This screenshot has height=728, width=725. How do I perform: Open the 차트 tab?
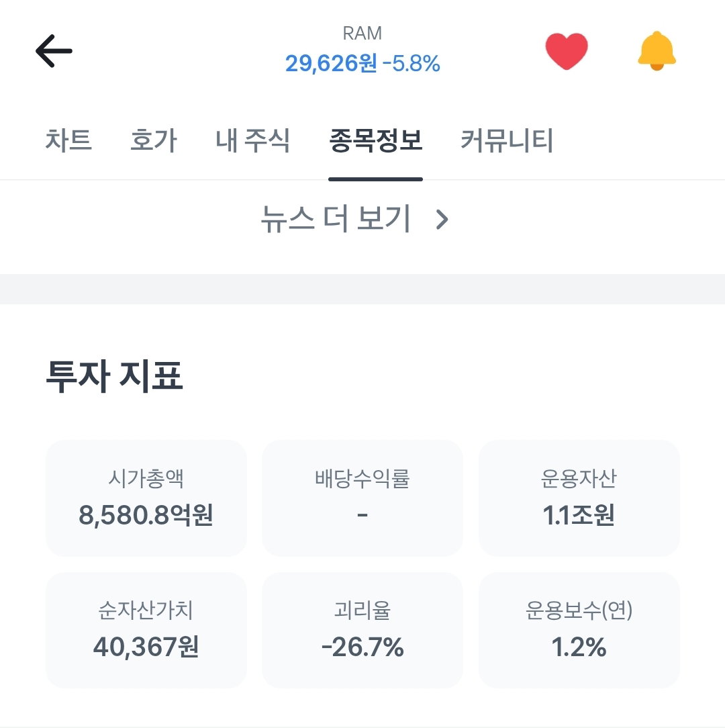pos(68,140)
